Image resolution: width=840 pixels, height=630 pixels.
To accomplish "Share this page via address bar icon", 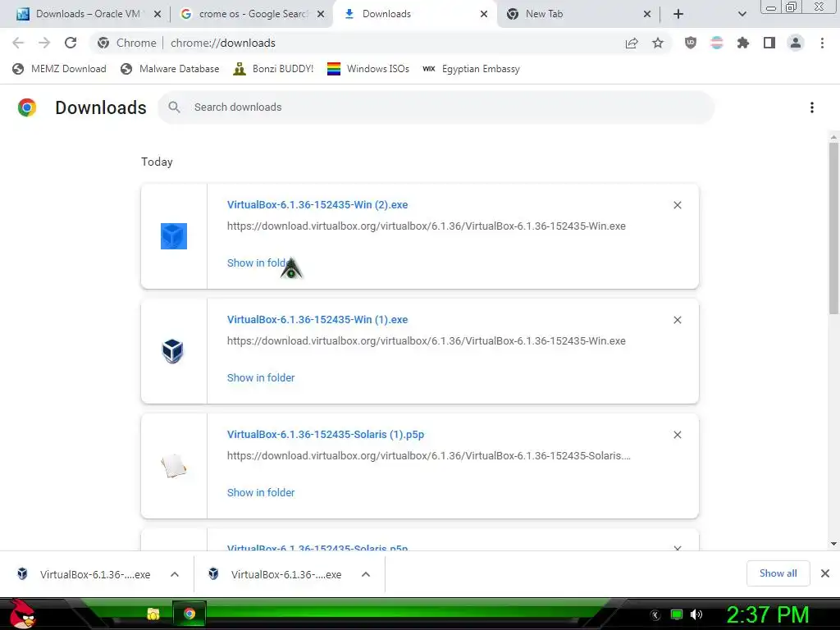I will pyautogui.click(x=632, y=43).
